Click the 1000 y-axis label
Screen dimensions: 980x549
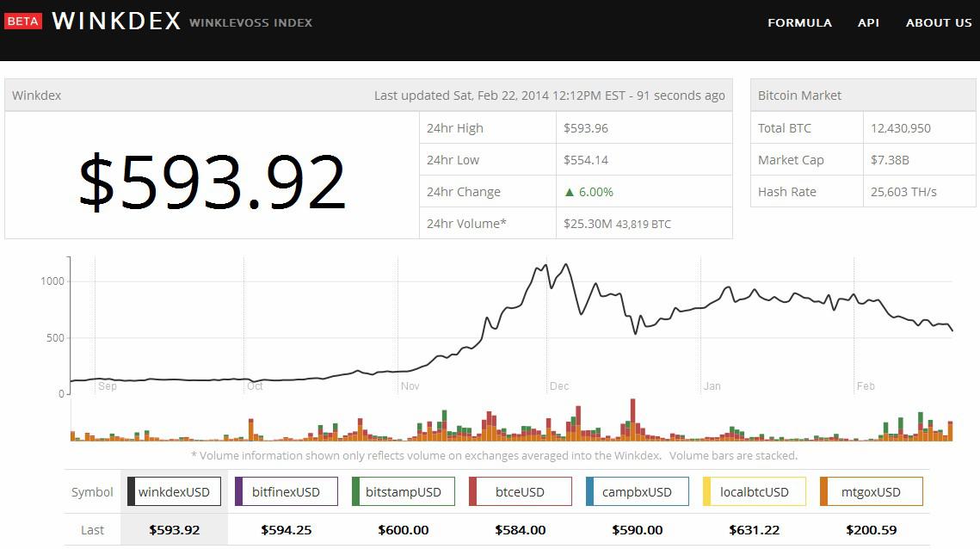click(x=52, y=281)
